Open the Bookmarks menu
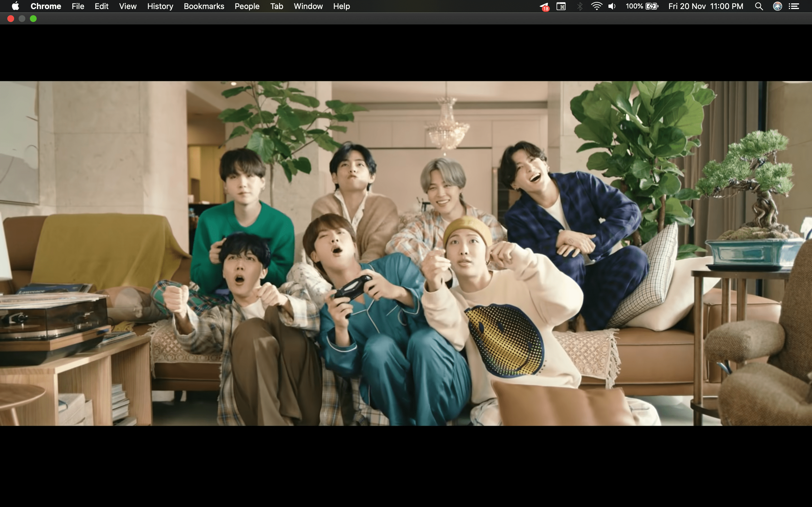The height and width of the screenshot is (507, 812). pos(204,6)
